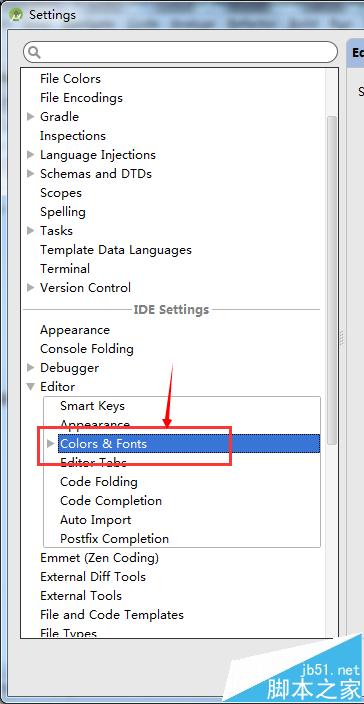
Task: Focus the settings search field
Action: pos(180,53)
